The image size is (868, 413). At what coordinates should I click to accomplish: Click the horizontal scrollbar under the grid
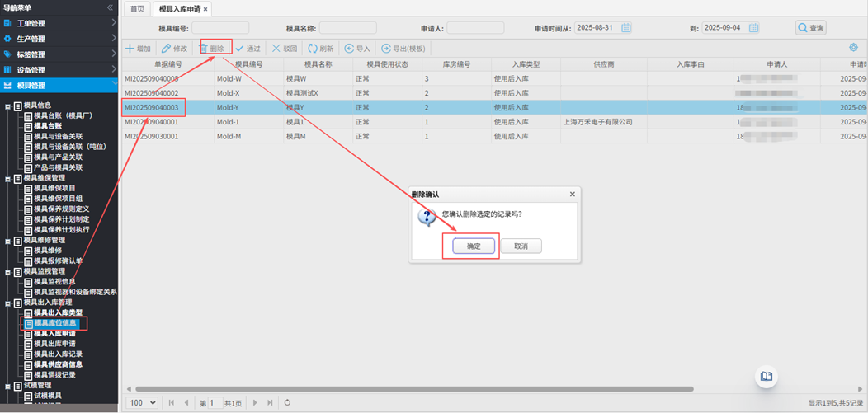pyautogui.click(x=413, y=389)
